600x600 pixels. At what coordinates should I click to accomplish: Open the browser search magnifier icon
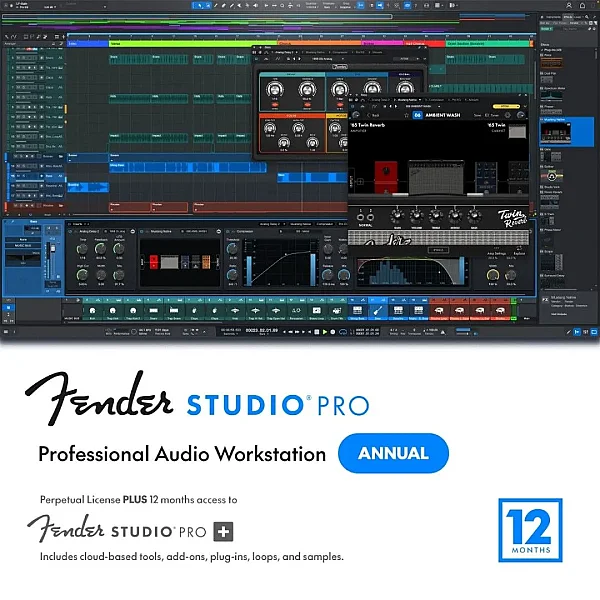pyautogui.click(x=587, y=17)
